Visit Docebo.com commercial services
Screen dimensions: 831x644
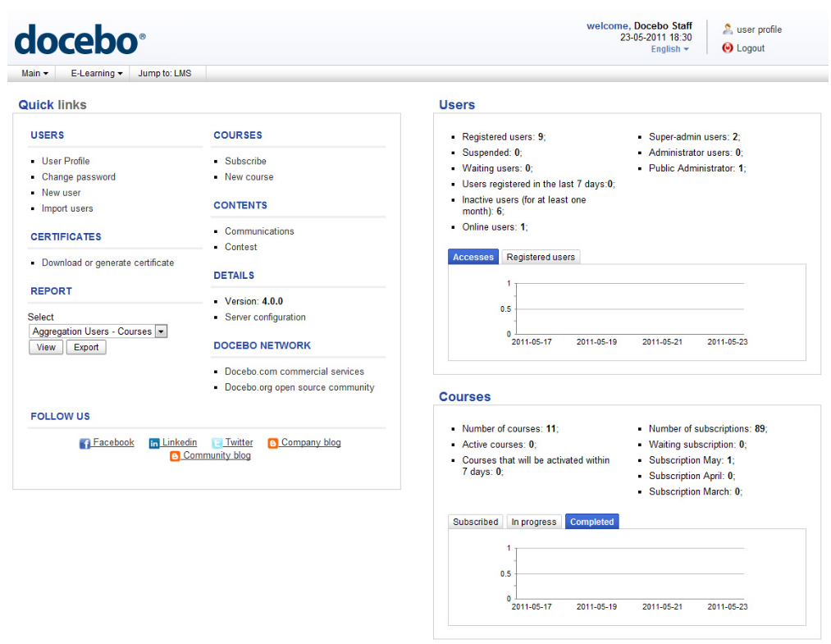tap(295, 372)
